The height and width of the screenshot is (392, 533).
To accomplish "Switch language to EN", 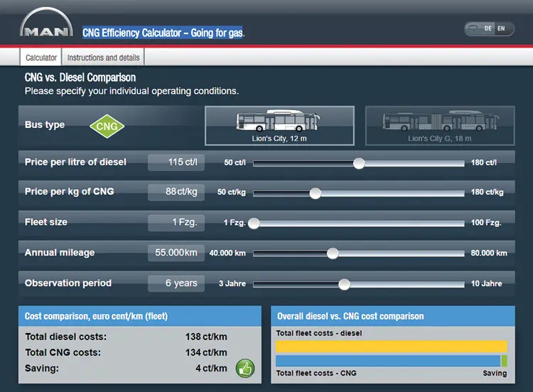I will click(x=502, y=28).
